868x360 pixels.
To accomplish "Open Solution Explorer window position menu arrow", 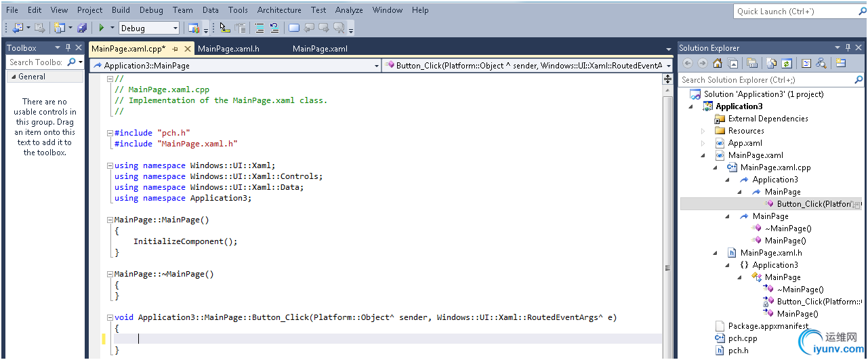I will pos(838,47).
